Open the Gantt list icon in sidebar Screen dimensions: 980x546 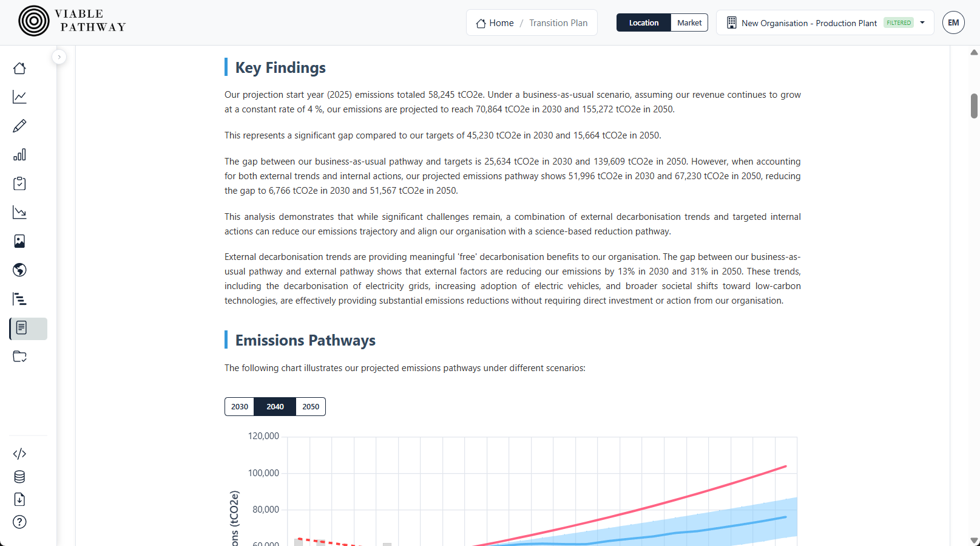coord(19,299)
